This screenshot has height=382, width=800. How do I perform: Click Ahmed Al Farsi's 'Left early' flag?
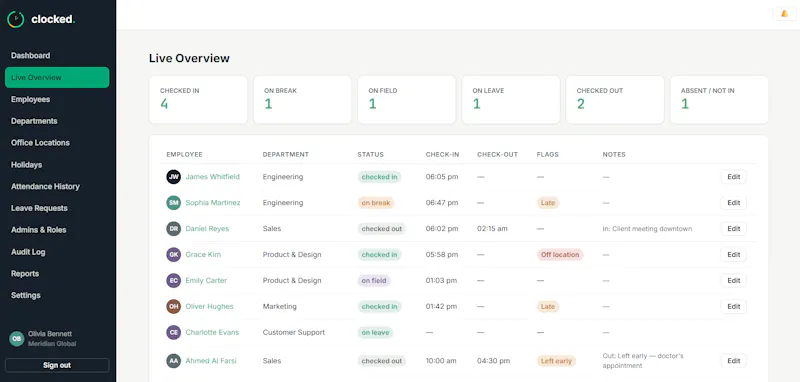[556, 361]
